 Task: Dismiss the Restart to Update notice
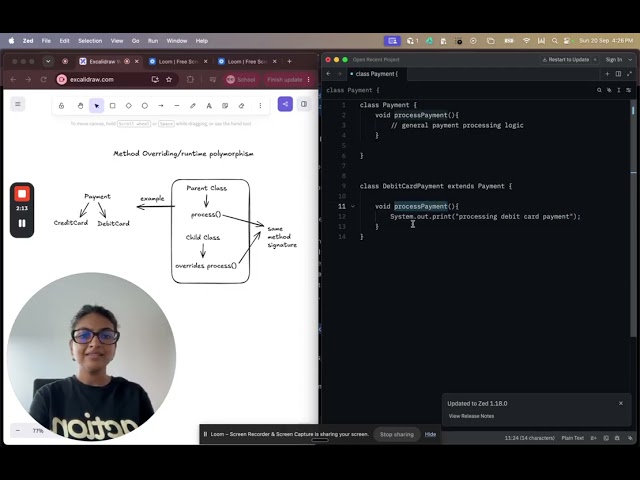click(x=595, y=60)
